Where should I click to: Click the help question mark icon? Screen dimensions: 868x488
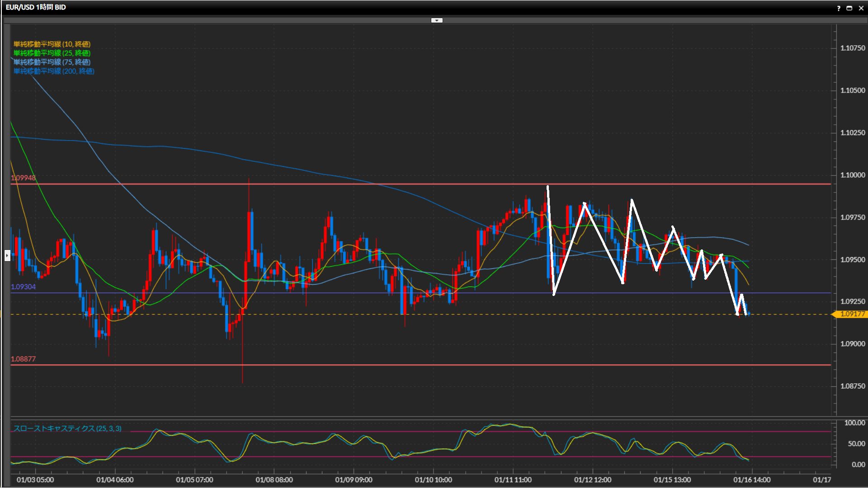coord(839,8)
